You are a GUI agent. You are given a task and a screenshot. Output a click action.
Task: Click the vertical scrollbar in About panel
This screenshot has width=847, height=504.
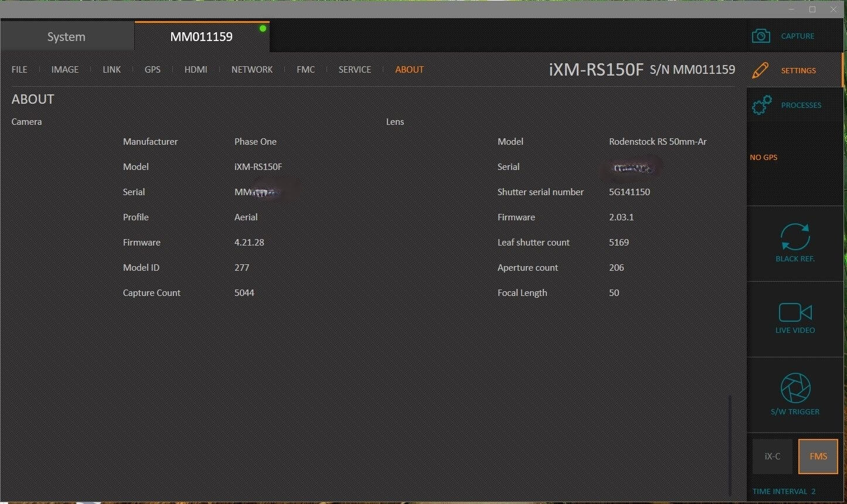730,445
